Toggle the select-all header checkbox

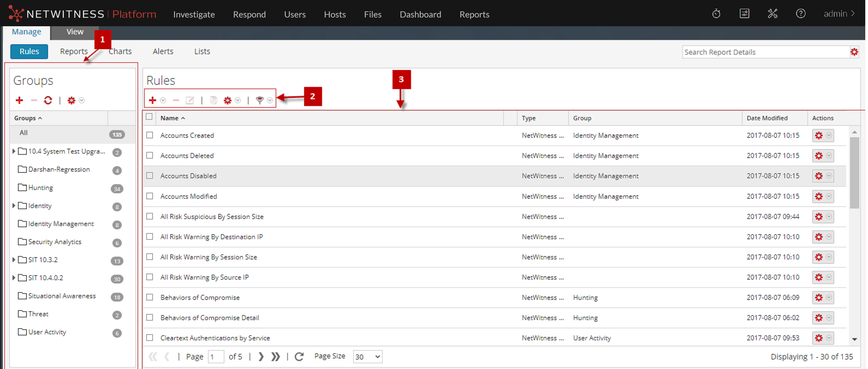pyautogui.click(x=149, y=117)
